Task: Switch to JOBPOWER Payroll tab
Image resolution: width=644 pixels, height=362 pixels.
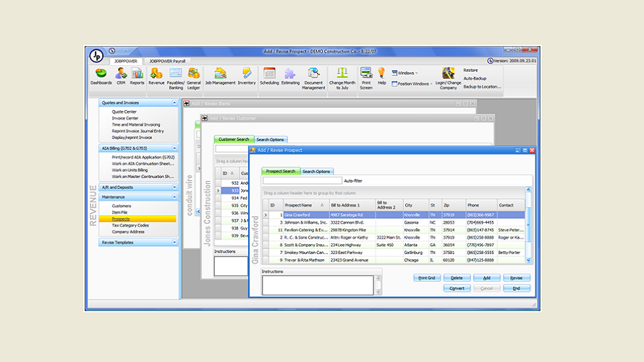Action: point(167,62)
